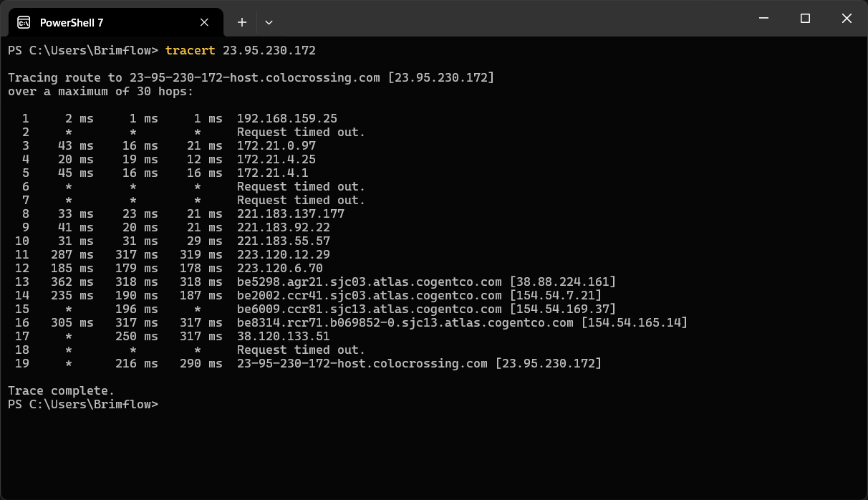Click the Trace complete message
Screen dimensions: 868x500
click(x=61, y=391)
